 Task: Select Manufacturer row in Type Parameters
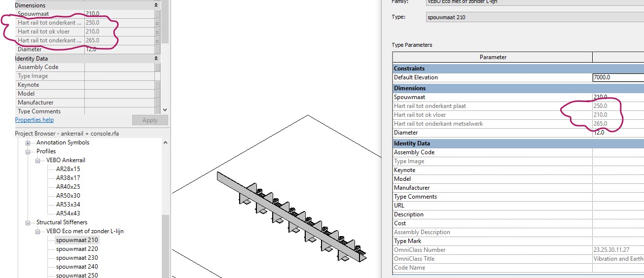click(518, 188)
